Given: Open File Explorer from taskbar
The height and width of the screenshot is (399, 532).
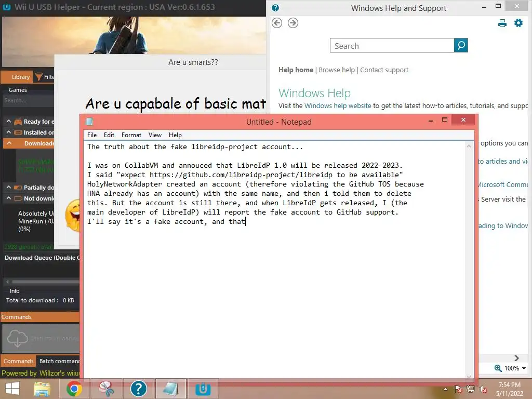Looking at the screenshot, I should point(42,389).
